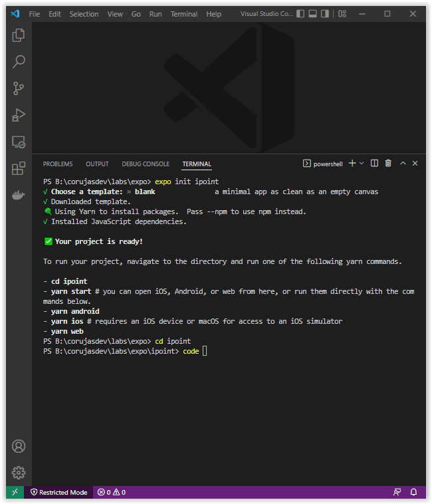Open the Search view in activity bar
Viewport: 432px width, 504px height.
[19, 61]
